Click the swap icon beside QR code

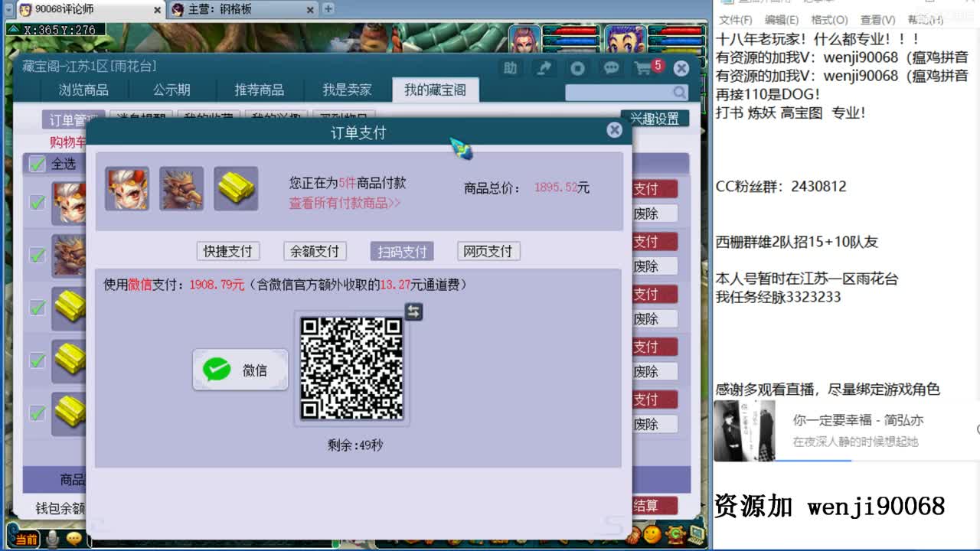point(413,311)
